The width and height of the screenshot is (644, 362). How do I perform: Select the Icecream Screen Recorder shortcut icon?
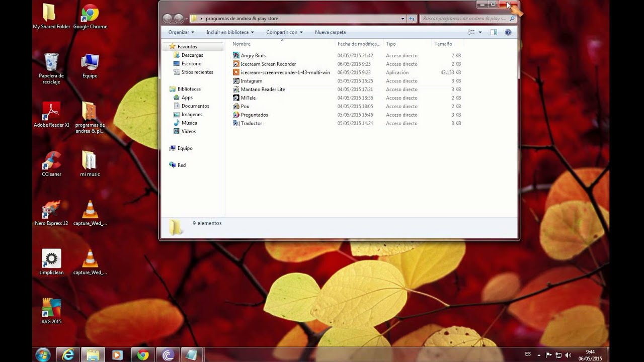[x=236, y=64]
